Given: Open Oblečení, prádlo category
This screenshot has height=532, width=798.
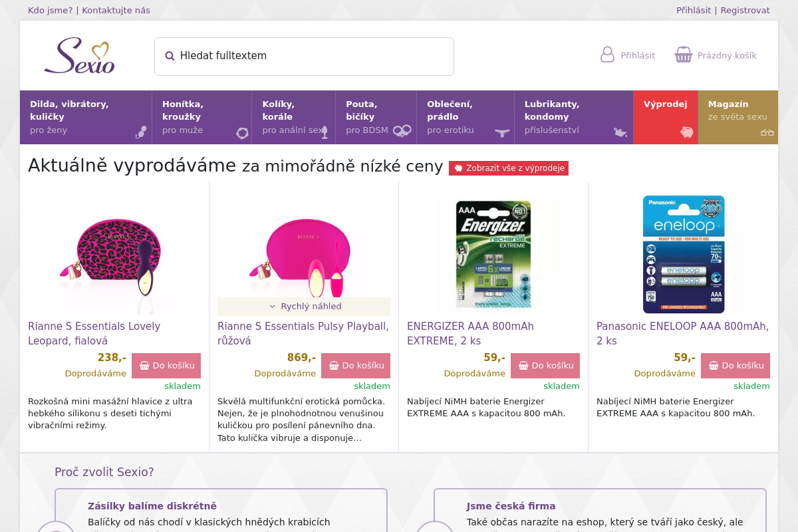Looking at the screenshot, I should pos(465,117).
